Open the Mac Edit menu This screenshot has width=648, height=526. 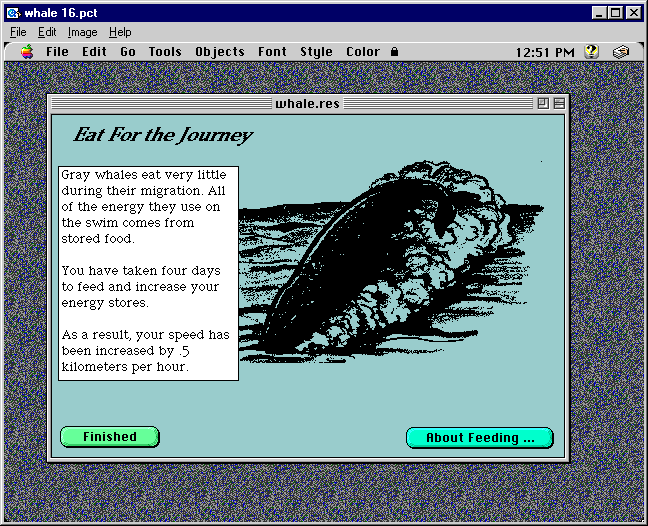(x=94, y=52)
